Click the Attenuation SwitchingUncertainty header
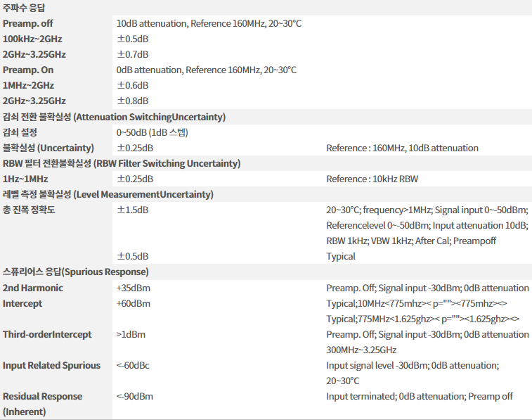Image resolution: width=532 pixels, height=420 pixels. [x=114, y=117]
